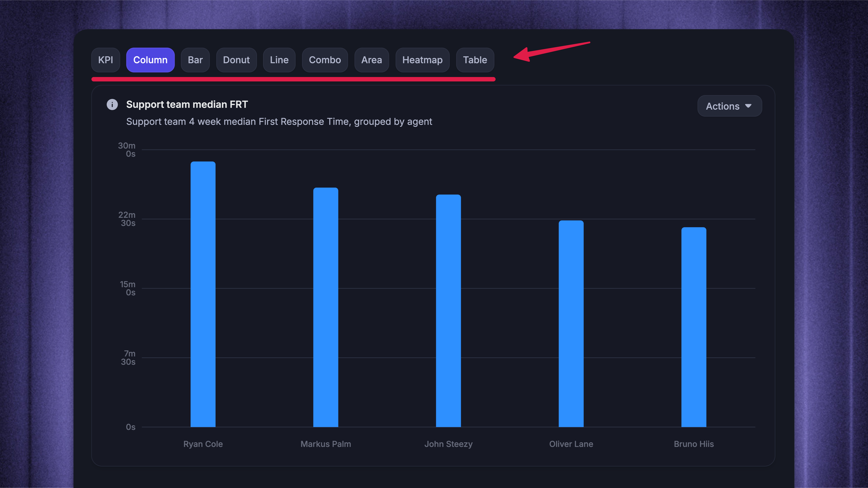Screen dimensions: 868x488
Task: Select the Combo chart type
Action: pos(325,60)
